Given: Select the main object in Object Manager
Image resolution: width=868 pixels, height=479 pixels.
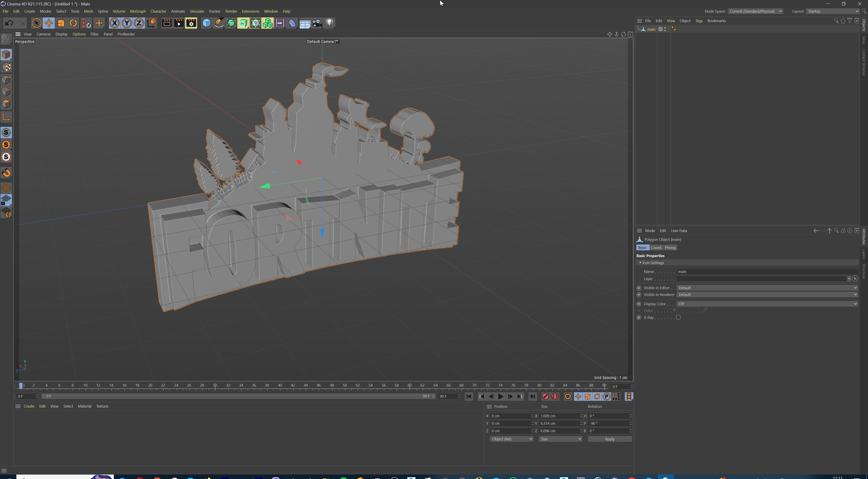Looking at the screenshot, I should coord(651,29).
